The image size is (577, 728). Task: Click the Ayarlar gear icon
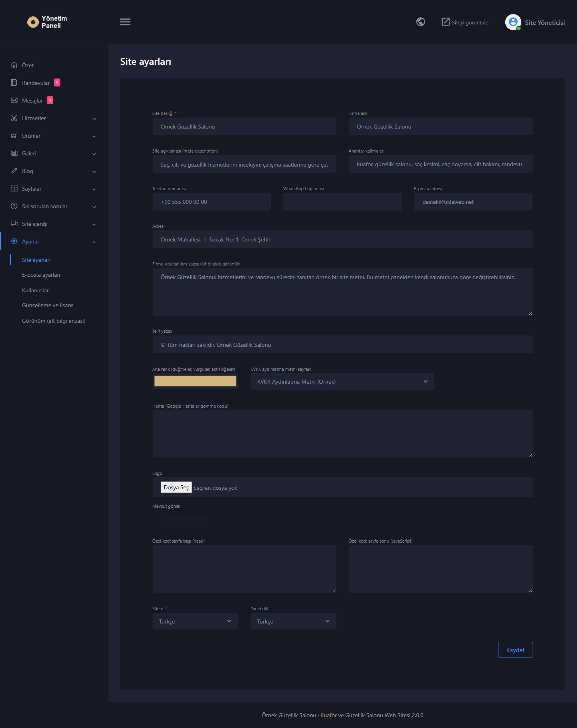(x=14, y=241)
